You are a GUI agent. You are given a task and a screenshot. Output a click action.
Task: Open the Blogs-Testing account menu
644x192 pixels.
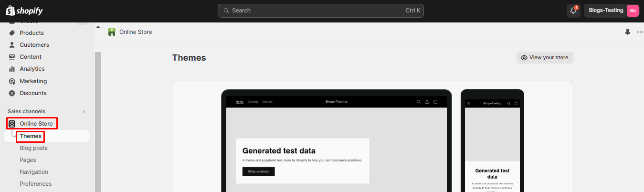pos(612,11)
